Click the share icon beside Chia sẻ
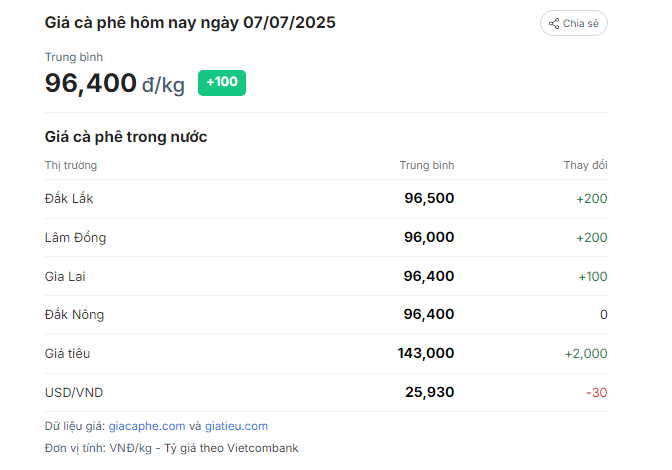This screenshot has width=672, height=470. click(554, 24)
